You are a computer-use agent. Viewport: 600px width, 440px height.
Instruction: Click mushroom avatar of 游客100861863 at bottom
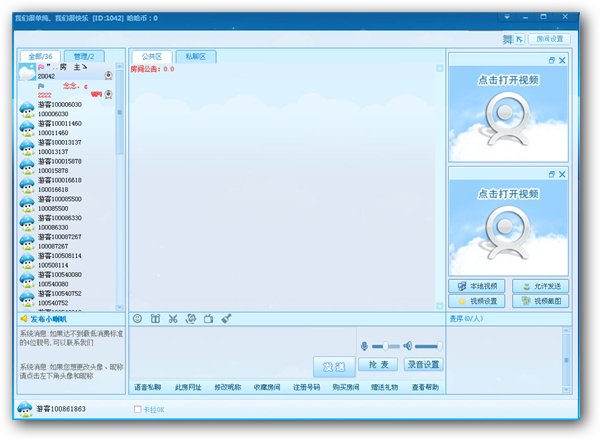point(25,409)
